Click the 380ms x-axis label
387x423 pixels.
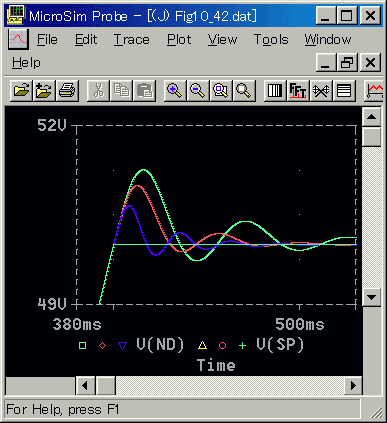point(77,324)
